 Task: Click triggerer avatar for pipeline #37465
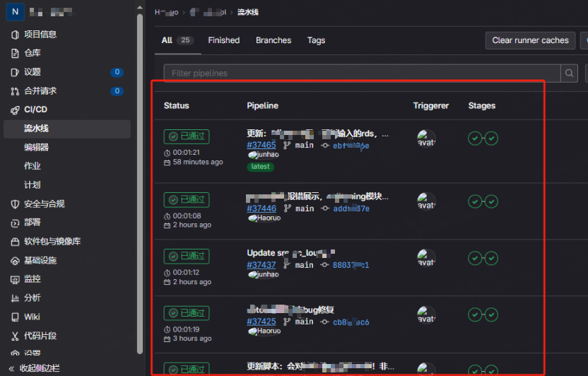click(426, 139)
